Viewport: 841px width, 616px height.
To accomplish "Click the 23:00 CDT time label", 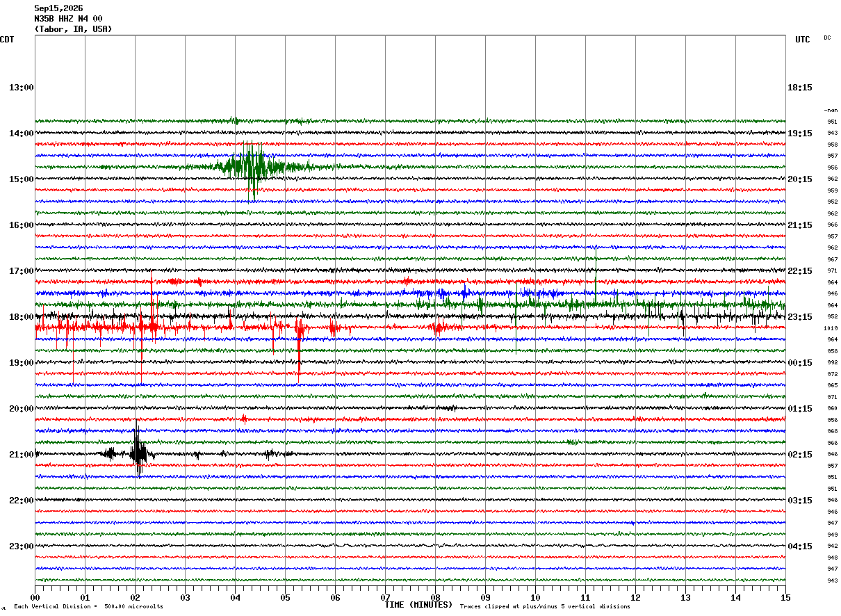I will coord(22,546).
